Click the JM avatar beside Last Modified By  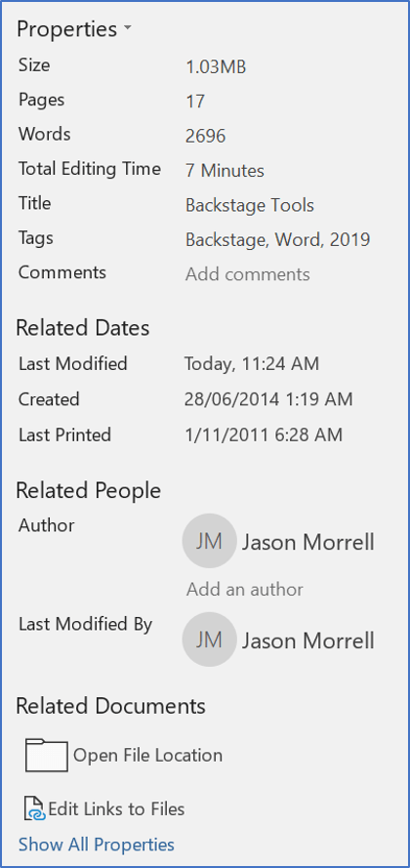(x=209, y=640)
